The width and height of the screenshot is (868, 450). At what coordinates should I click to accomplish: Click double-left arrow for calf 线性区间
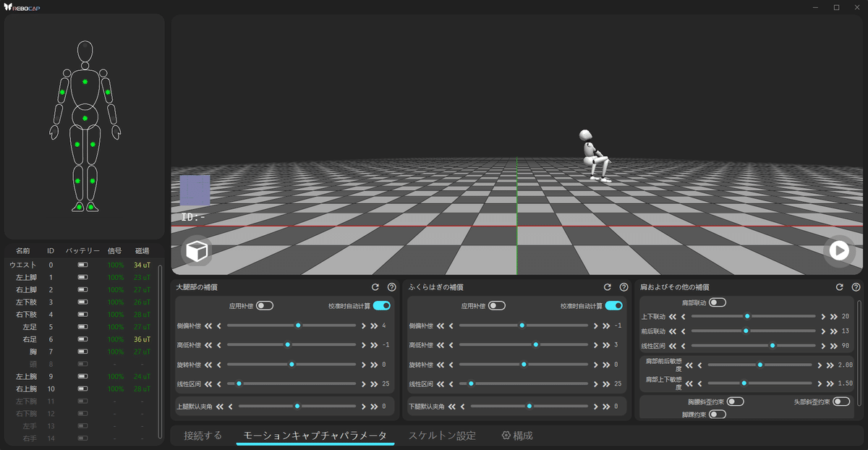[x=441, y=383]
